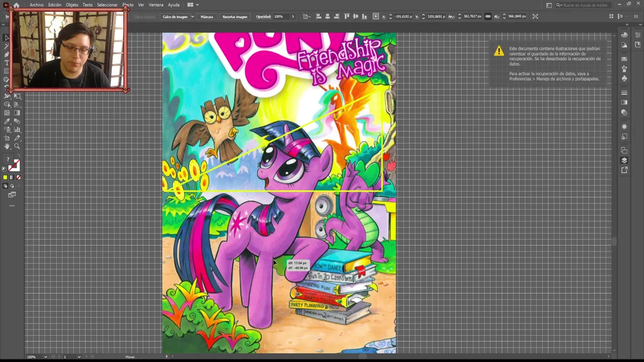Select the Blend tool
This screenshot has height=362, width=644.
tap(17, 121)
